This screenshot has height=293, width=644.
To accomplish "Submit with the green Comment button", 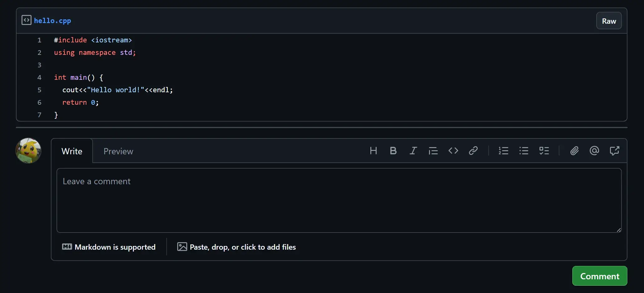I will coord(599,276).
